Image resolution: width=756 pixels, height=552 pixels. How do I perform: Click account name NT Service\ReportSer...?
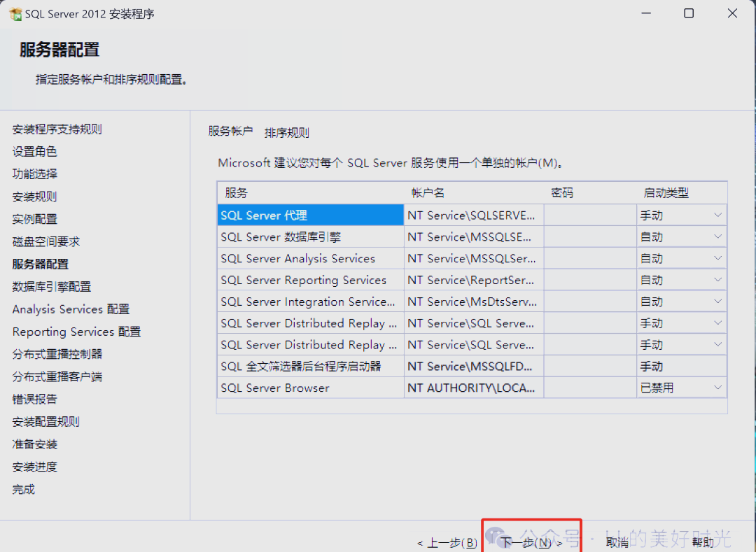pyautogui.click(x=474, y=280)
